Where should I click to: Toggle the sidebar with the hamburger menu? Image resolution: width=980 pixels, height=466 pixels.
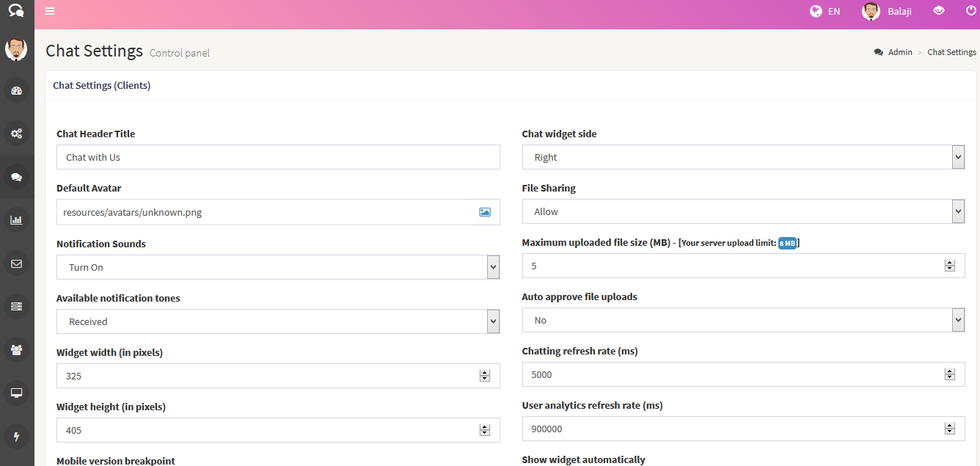50,11
